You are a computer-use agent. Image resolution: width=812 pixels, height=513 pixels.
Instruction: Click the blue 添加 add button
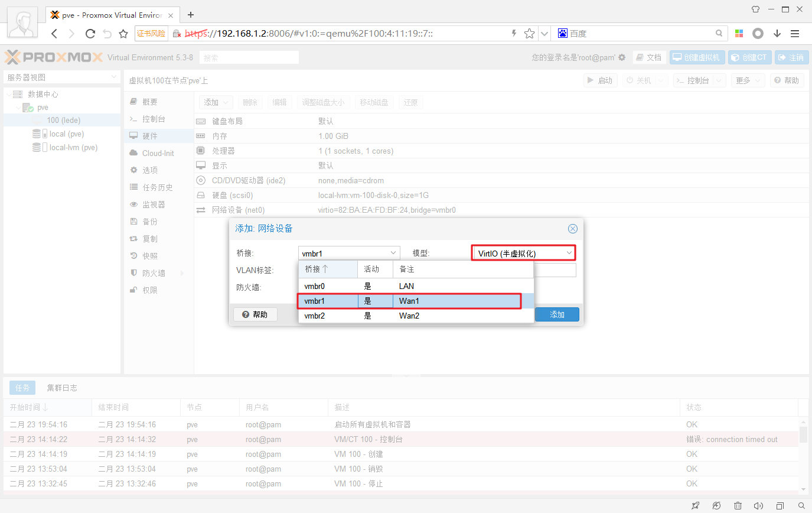pyautogui.click(x=557, y=314)
